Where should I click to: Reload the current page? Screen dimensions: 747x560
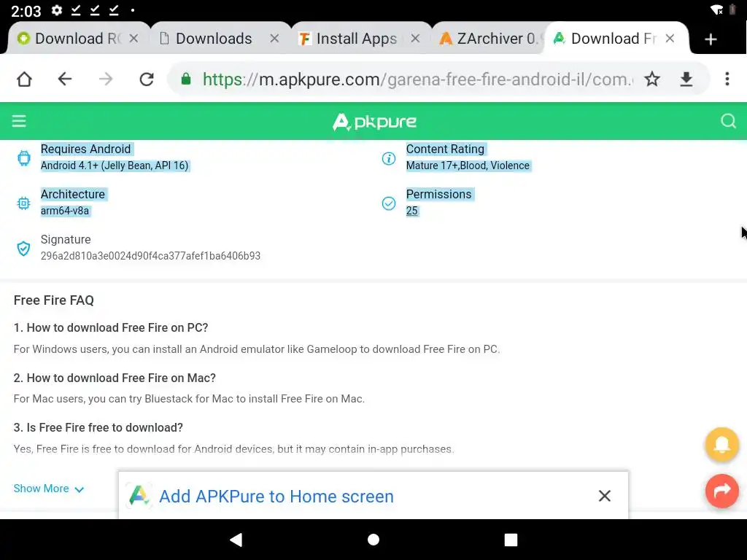point(147,79)
